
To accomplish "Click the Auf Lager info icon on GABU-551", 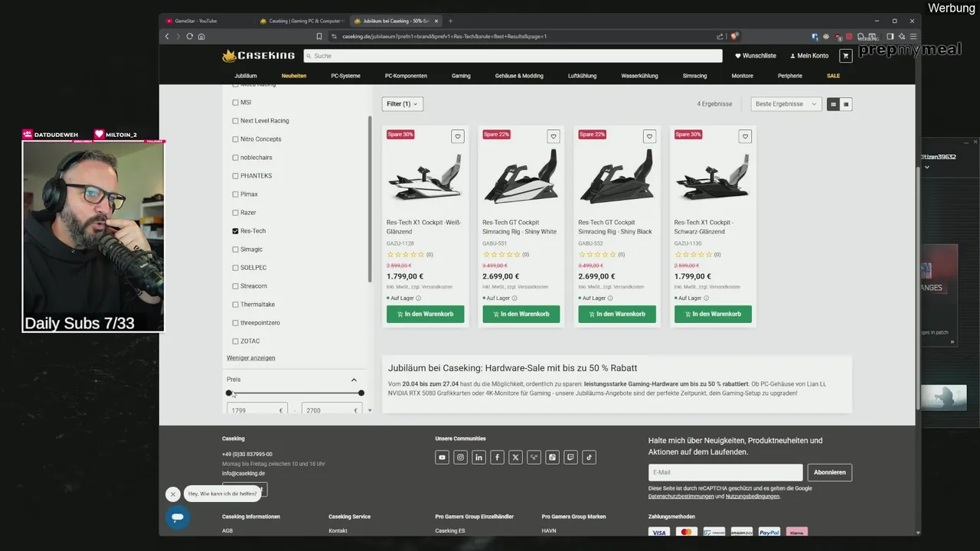I will pos(514,298).
